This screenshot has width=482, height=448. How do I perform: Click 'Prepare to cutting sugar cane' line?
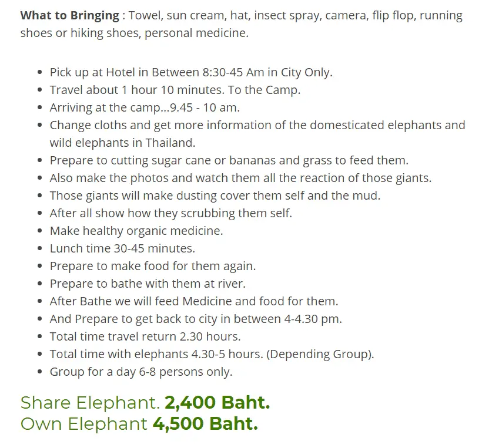click(x=229, y=161)
